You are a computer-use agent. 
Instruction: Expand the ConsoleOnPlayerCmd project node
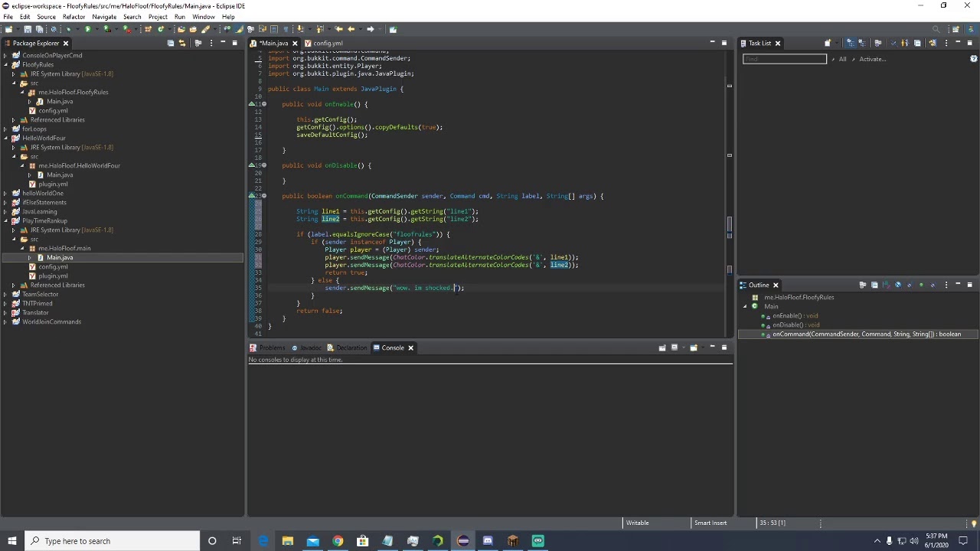click(5, 55)
